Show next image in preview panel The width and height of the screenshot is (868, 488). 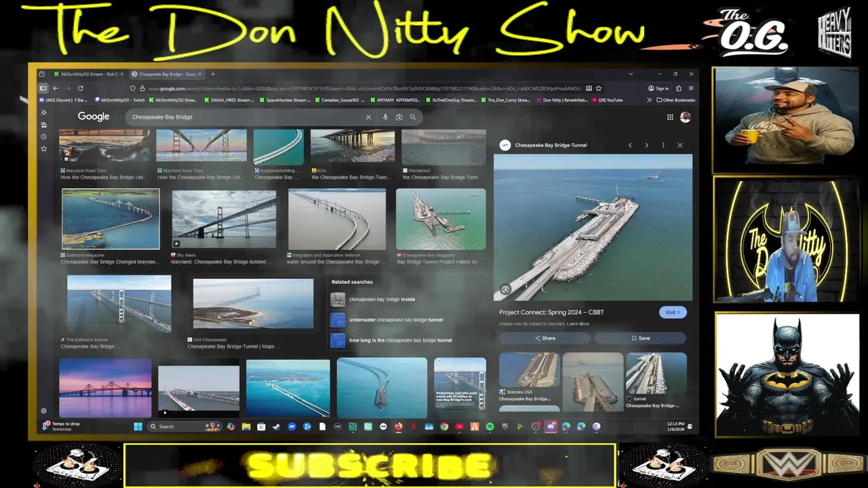click(x=646, y=145)
